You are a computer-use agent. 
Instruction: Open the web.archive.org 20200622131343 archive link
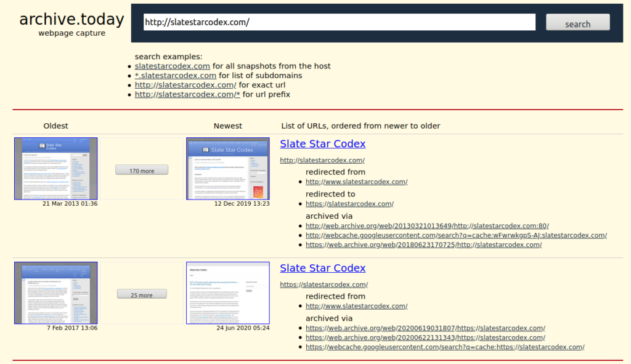425,338
